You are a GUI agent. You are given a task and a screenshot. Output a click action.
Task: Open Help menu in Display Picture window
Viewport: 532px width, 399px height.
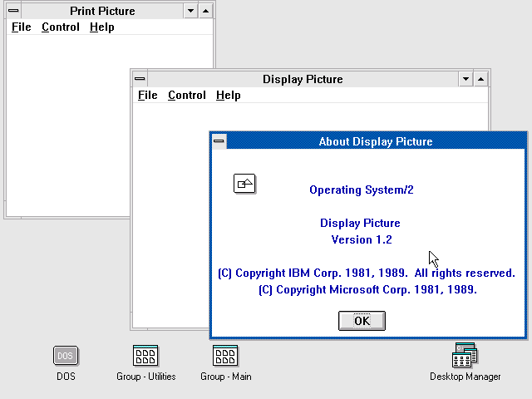click(x=229, y=96)
